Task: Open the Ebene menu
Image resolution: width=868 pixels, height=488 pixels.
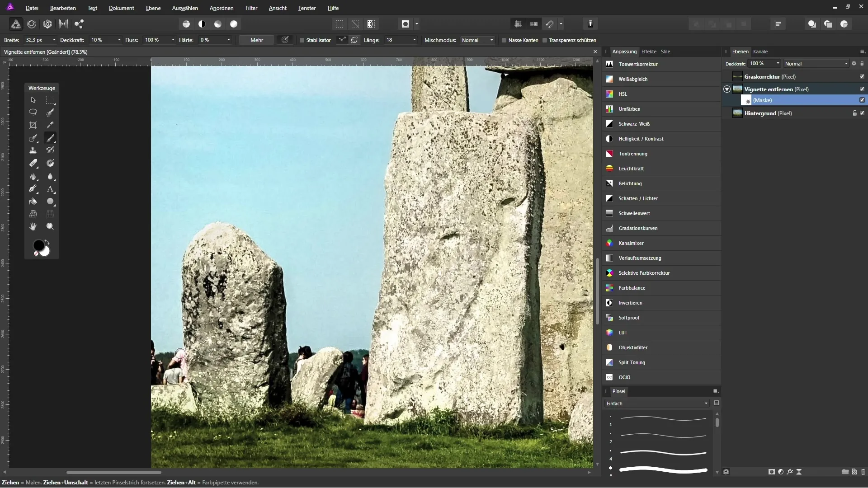Action: pos(153,8)
